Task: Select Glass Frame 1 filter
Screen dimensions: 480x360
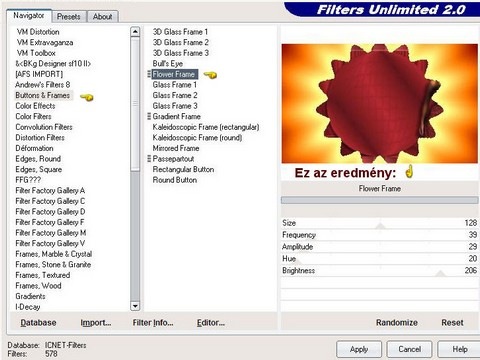Action: point(175,85)
